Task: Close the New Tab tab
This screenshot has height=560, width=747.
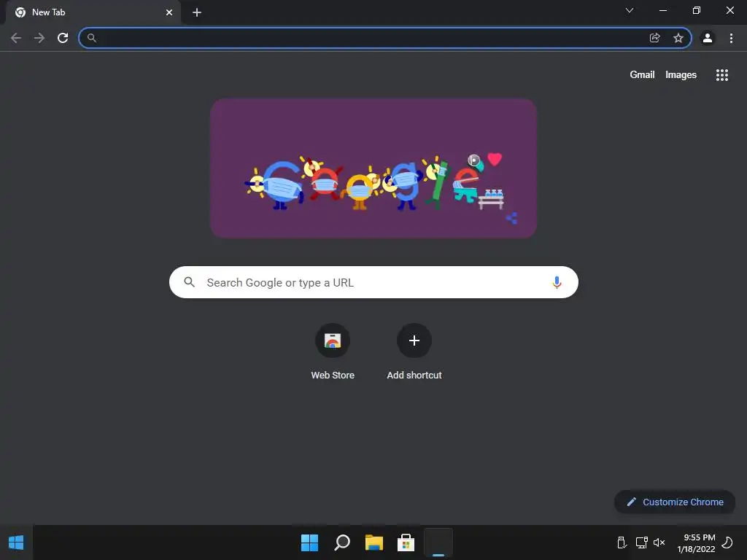Action: (x=169, y=12)
